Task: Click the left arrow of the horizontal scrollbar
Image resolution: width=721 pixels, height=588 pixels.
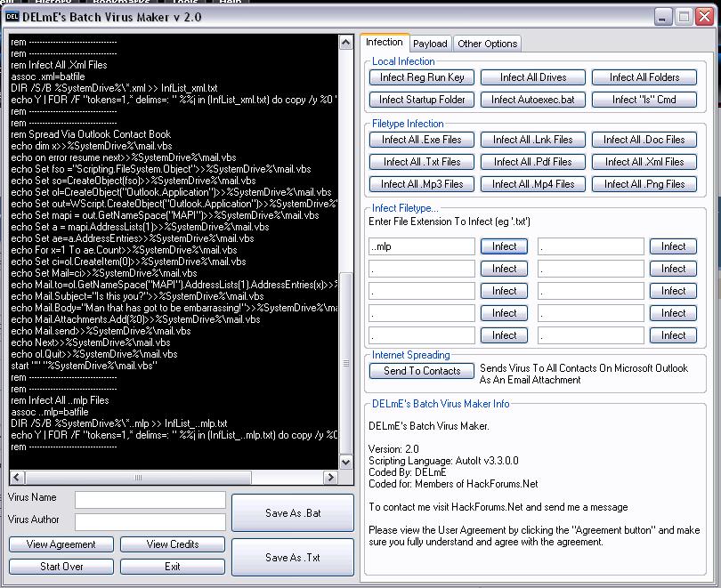Action: point(17,478)
